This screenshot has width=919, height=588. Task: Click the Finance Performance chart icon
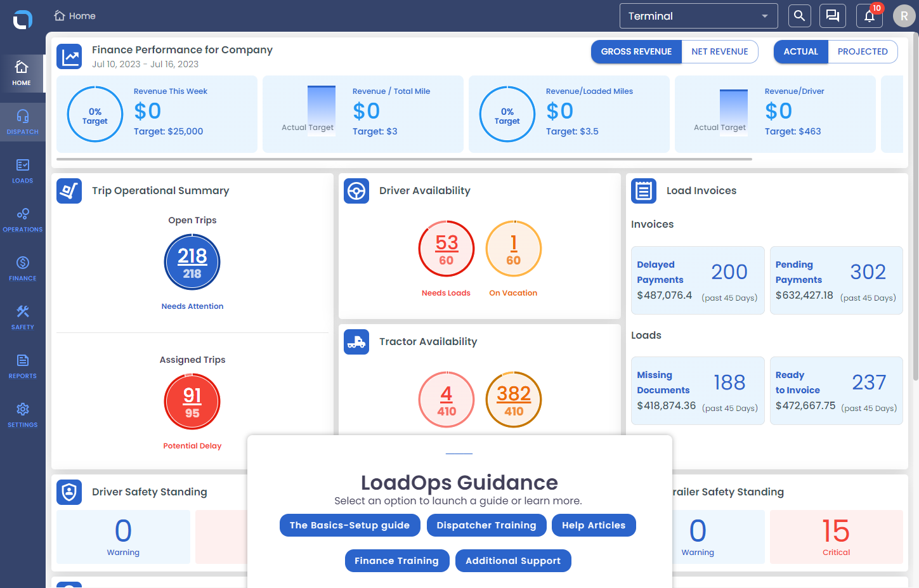pyautogui.click(x=69, y=56)
